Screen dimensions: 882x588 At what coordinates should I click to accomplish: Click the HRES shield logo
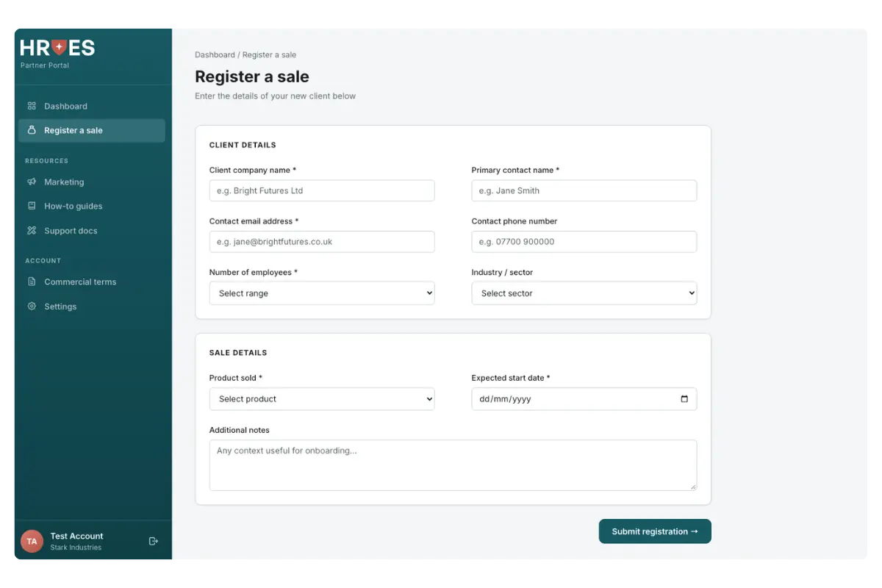[58, 49]
